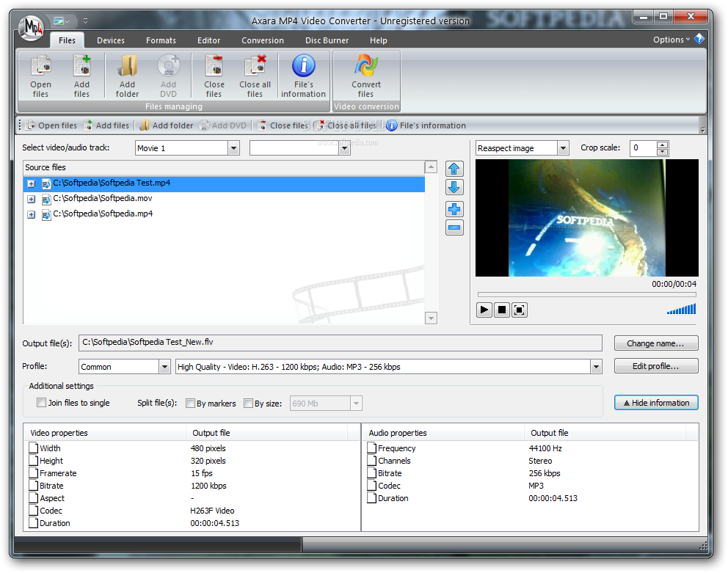728x573 pixels.
Task: Click the Add folder ribbon icon
Action: [127, 76]
